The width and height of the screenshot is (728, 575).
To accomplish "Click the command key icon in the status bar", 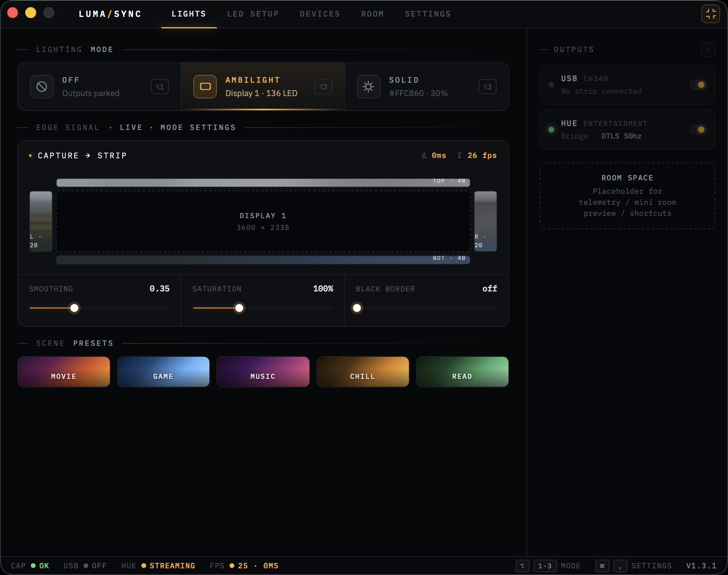I will click(602, 566).
